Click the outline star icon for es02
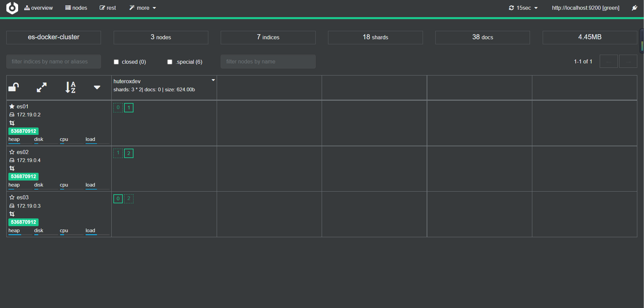Screen dimensions: 644x308 [x=12, y=152]
